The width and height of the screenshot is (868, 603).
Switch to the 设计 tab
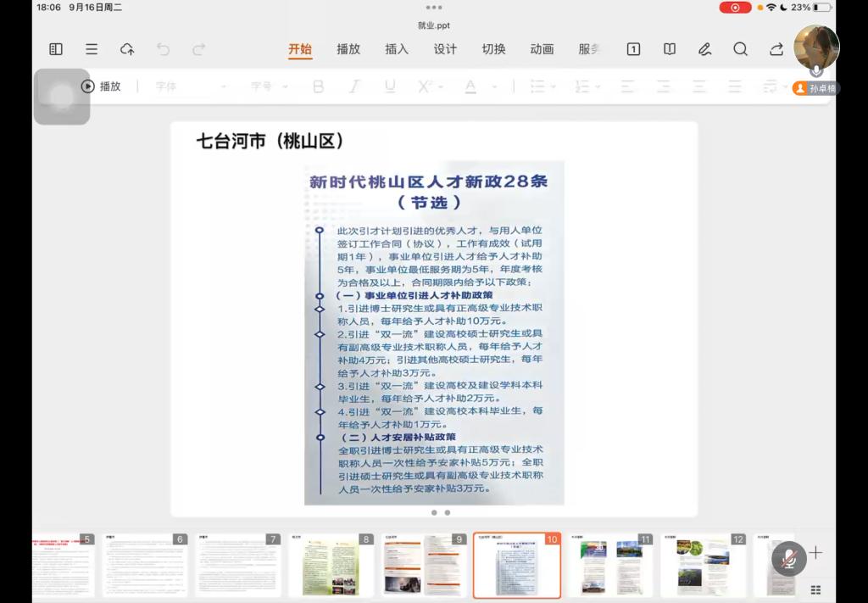445,49
